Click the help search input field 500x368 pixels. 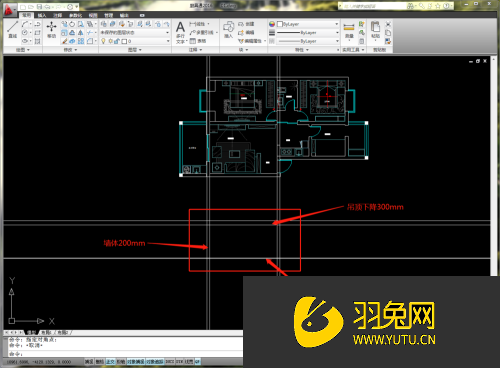(x=372, y=6)
